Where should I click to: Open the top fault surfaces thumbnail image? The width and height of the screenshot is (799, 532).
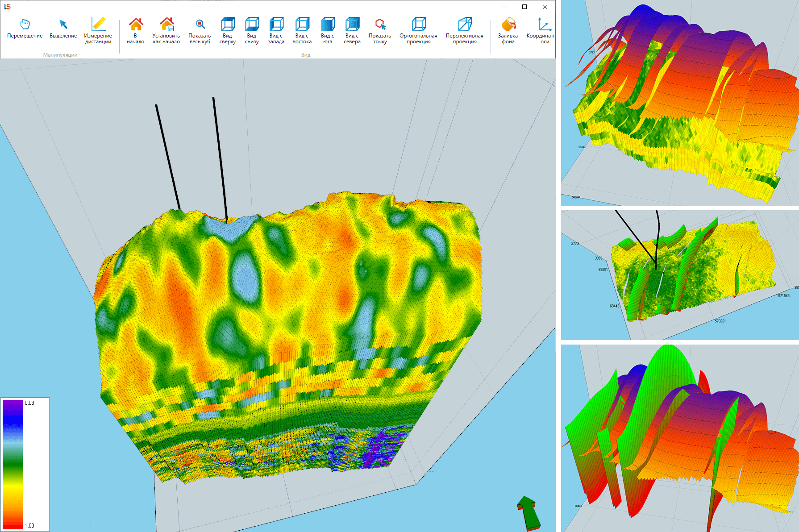(680, 103)
